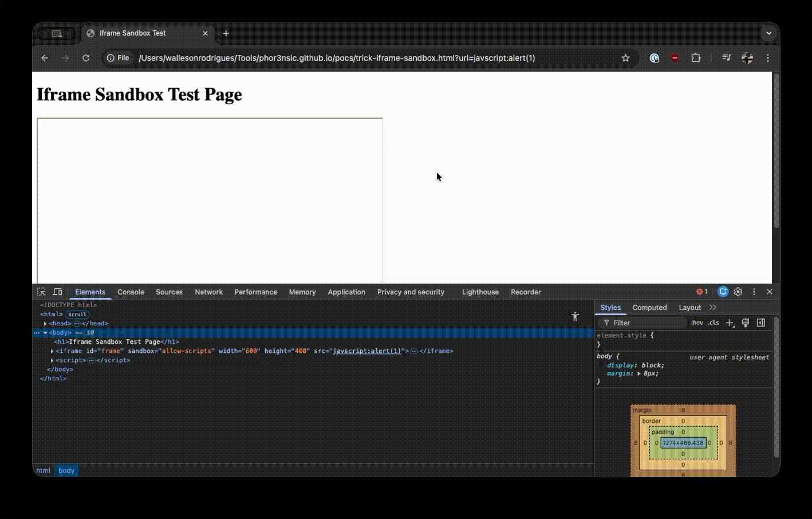Reload the page
Image resolution: width=812 pixels, height=519 pixels.
(86, 58)
